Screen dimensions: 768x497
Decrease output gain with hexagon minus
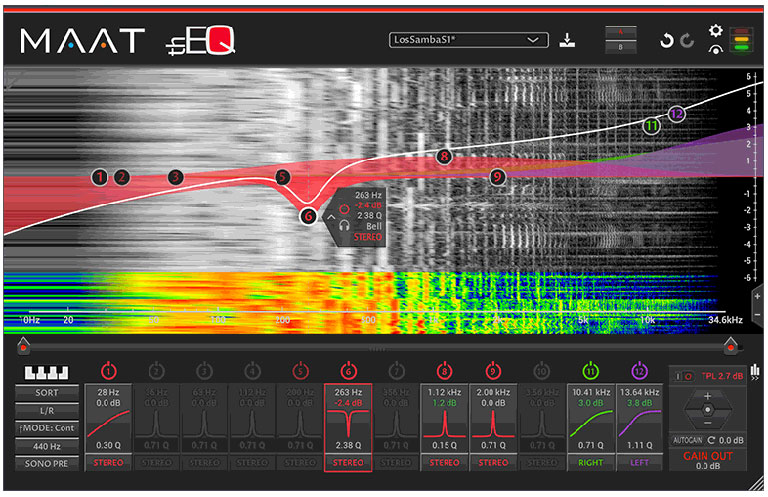[x=707, y=422]
